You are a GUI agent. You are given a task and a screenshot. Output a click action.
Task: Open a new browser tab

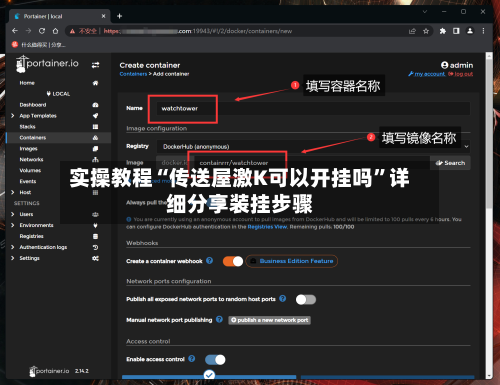120,16
